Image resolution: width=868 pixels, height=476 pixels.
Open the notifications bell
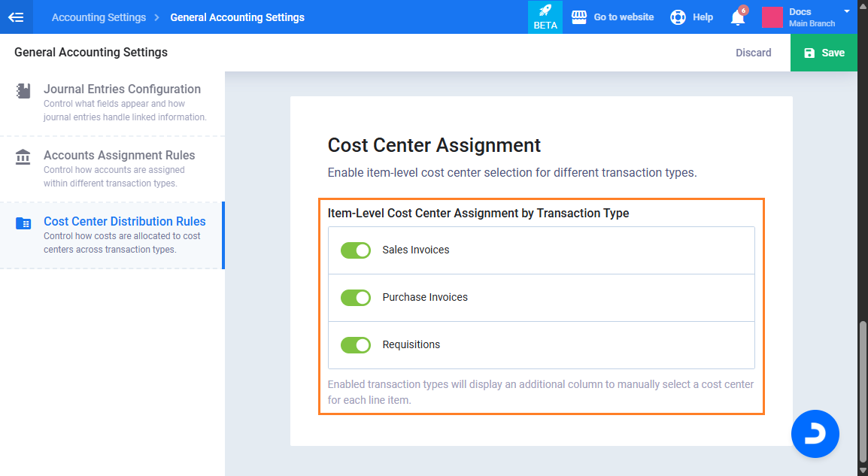[738, 17]
